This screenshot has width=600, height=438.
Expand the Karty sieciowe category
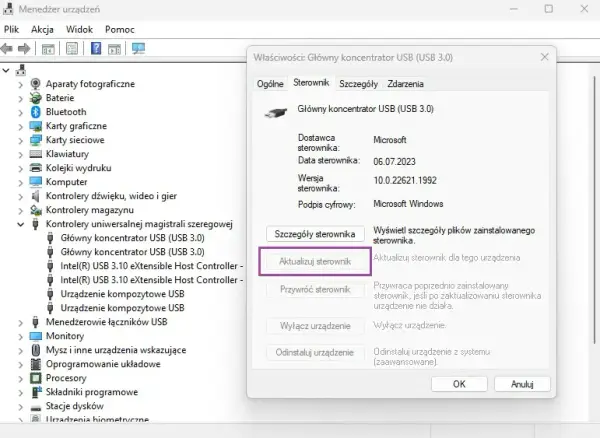tap(20, 140)
